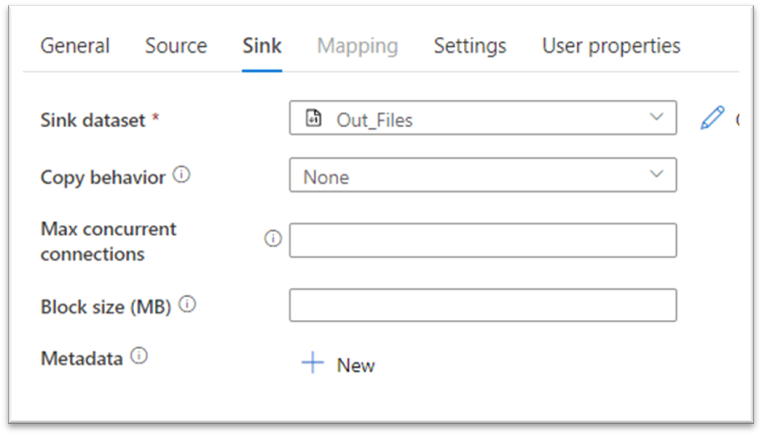763x436 pixels.
Task: Click the Metadata info icon
Action: point(139,355)
